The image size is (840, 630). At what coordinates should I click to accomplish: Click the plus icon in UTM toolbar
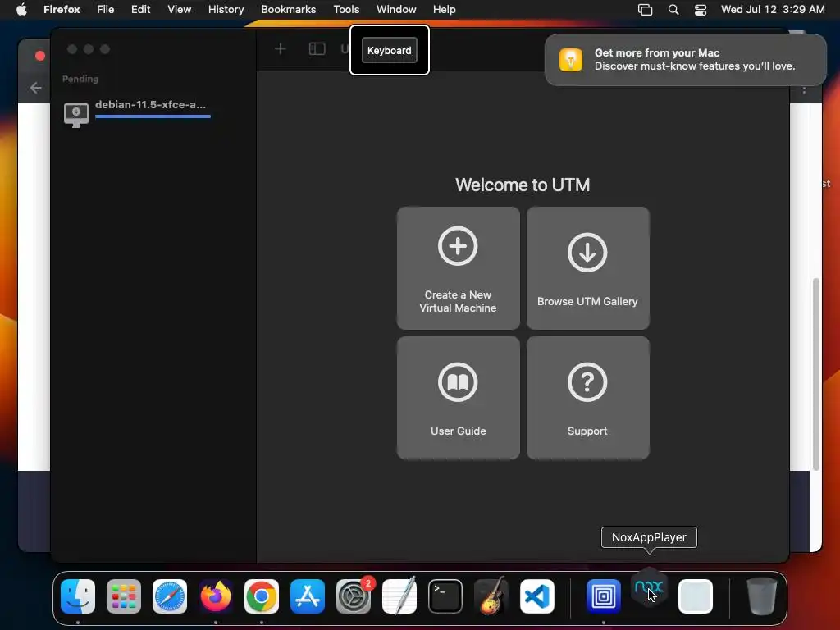(281, 49)
